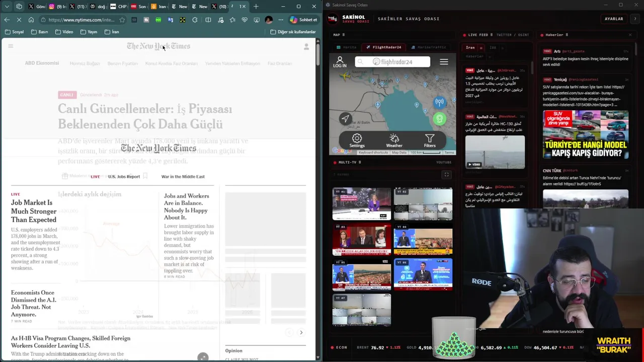Switch to the Harita map tab

pos(346,47)
